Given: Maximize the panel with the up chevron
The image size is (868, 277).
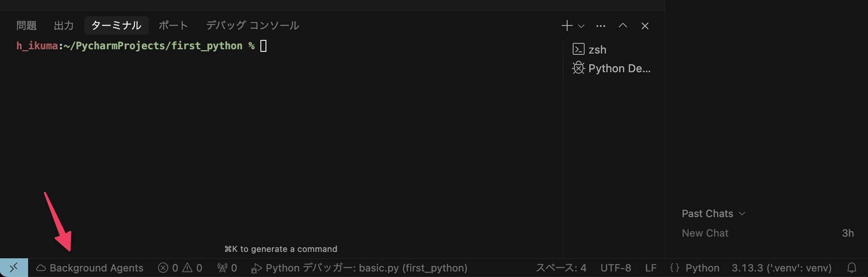Looking at the screenshot, I should point(623,26).
